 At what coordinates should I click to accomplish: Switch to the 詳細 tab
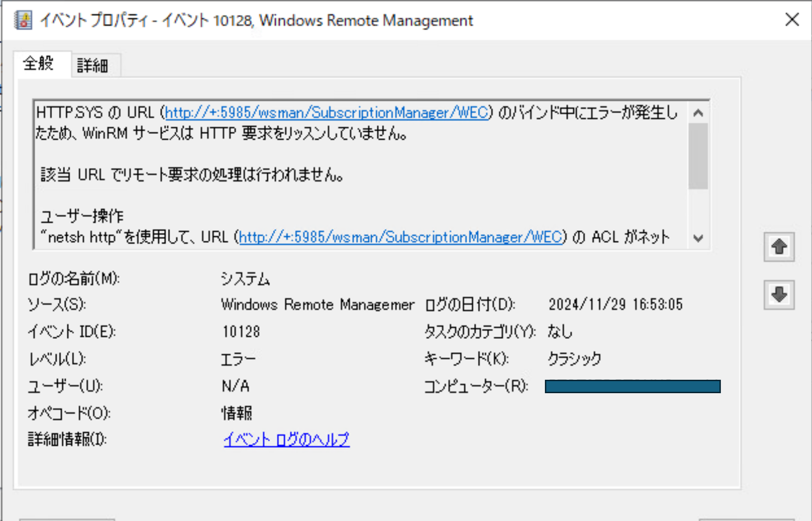[95, 65]
